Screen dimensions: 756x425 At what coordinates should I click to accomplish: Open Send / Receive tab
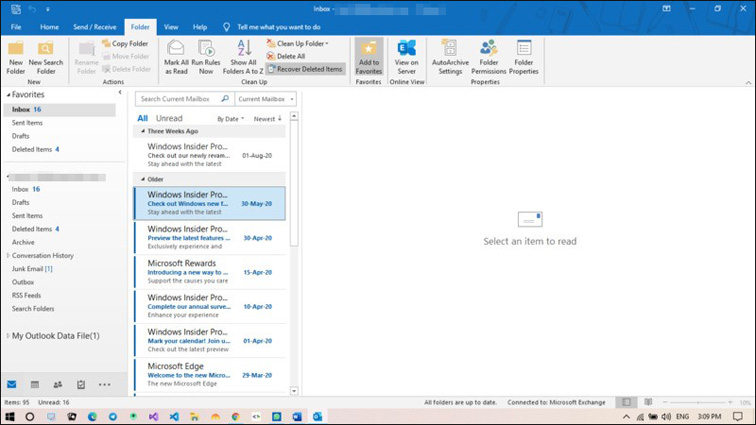pyautogui.click(x=94, y=27)
